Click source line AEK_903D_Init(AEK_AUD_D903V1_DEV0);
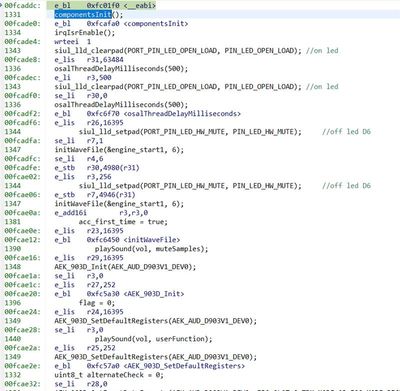Viewport: 400px width, 391px height. click(x=125, y=267)
